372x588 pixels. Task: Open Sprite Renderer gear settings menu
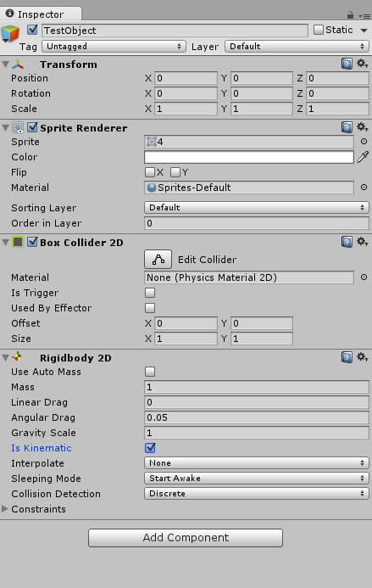[x=362, y=127]
